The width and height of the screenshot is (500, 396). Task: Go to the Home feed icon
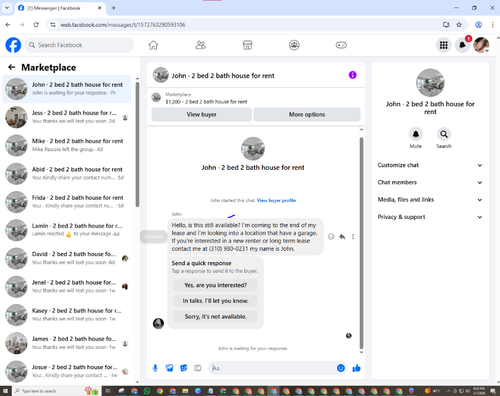(x=153, y=45)
